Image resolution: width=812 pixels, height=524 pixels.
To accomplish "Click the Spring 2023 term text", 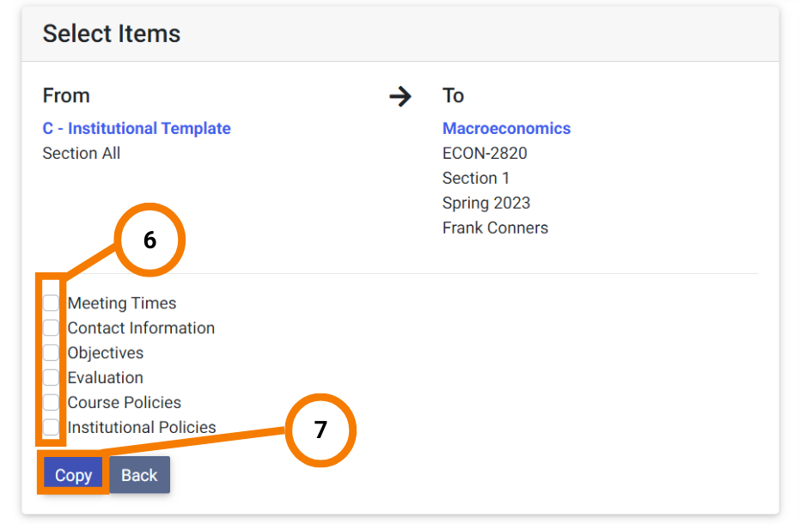I will click(486, 203).
